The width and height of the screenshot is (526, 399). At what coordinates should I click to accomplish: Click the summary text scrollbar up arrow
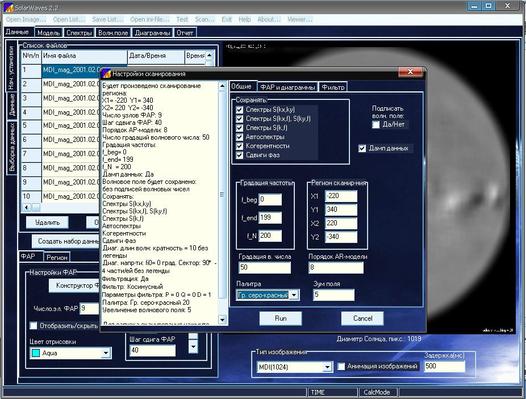point(222,86)
